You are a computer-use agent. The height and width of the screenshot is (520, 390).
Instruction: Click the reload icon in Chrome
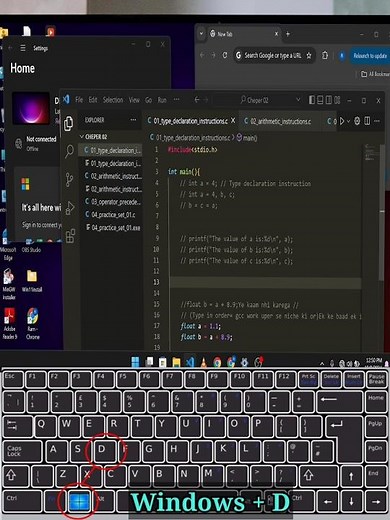(225, 55)
